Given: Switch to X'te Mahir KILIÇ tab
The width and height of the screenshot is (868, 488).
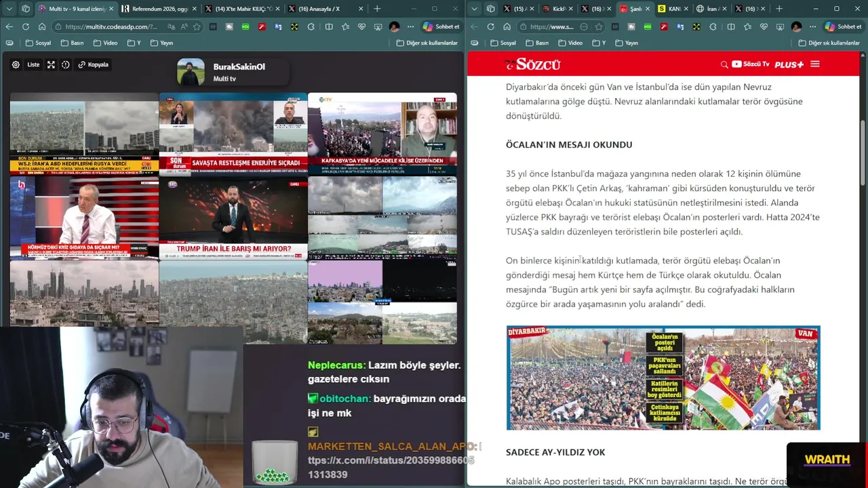Looking at the screenshot, I should point(242,9).
